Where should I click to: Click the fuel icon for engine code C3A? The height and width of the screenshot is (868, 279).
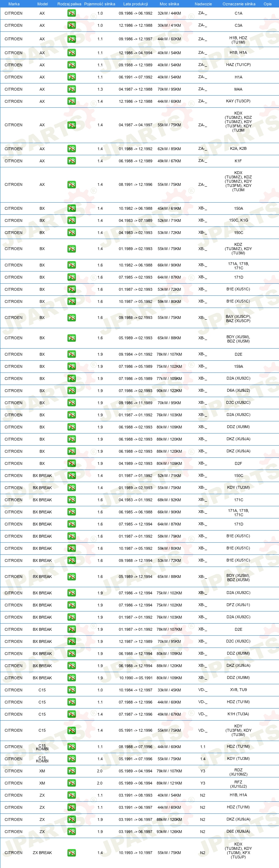click(x=72, y=25)
